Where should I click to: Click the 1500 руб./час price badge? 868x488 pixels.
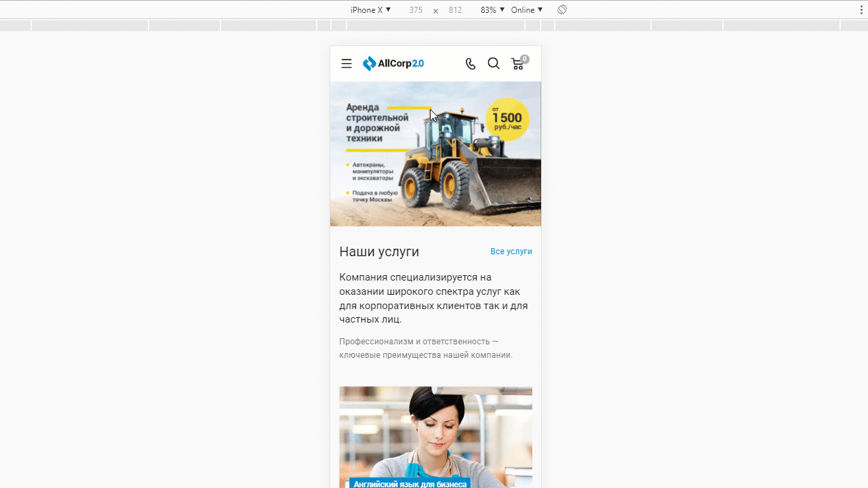pos(507,119)
